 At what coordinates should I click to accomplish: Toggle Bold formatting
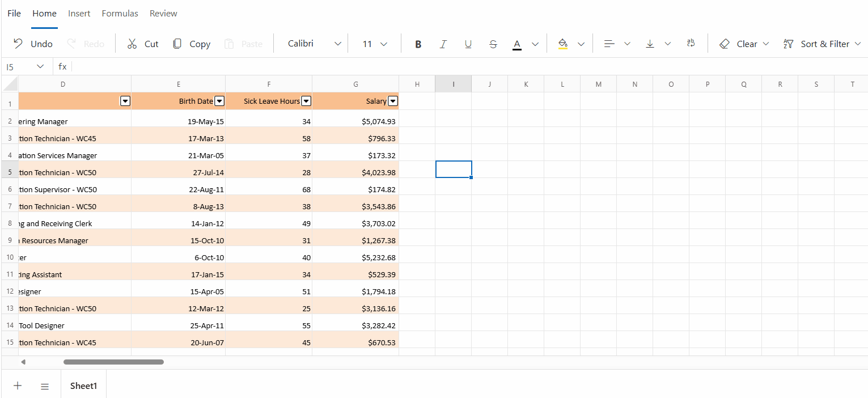click(x=418, y=44)
